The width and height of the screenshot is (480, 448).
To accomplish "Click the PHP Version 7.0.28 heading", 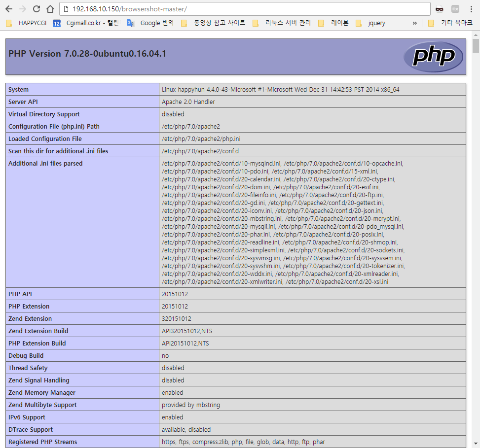I will coord(87,54).
